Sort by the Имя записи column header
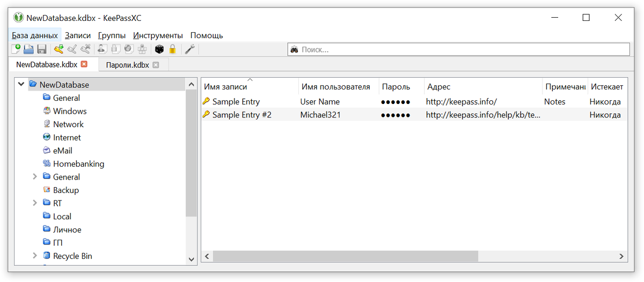Screen dimensions: 644x282 pos(250,86)
